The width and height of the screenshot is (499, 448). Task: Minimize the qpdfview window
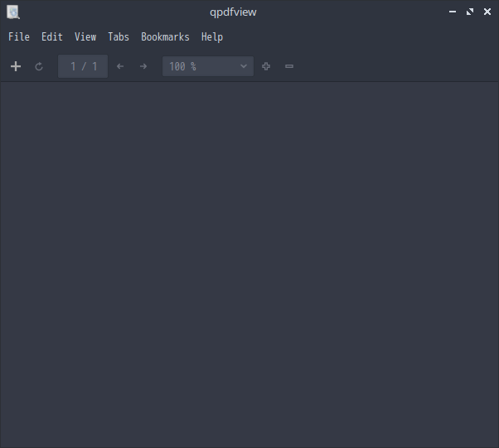point(453,12)
